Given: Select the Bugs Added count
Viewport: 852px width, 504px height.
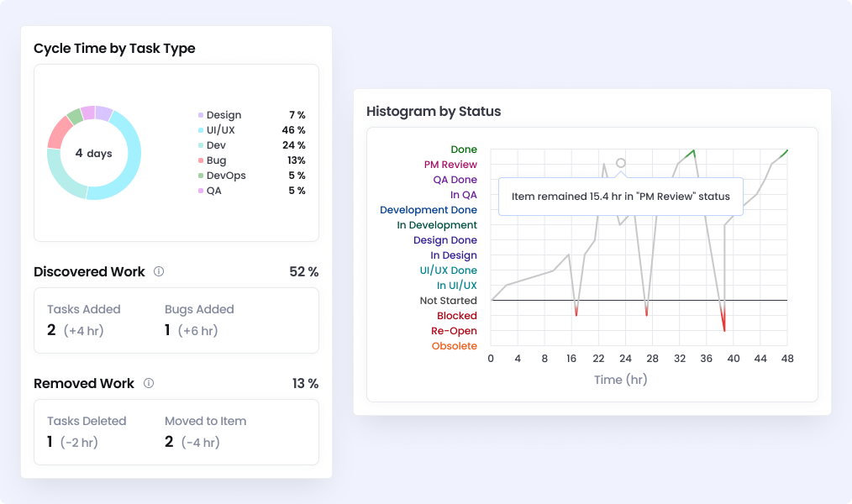Looking at the screenshot, I should (x=169, y=330).
